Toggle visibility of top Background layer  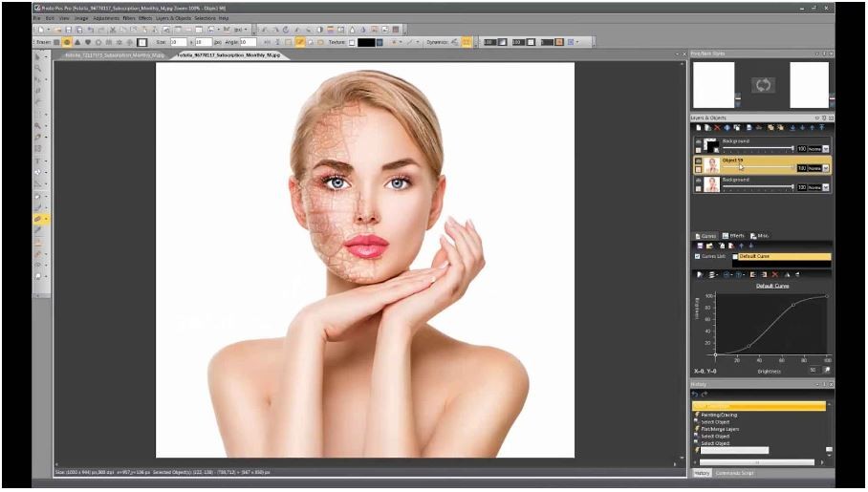pos(697,144)
